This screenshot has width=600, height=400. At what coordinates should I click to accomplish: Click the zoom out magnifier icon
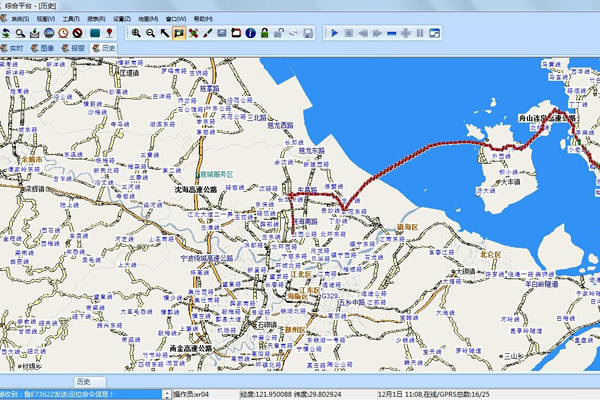click(x=150, y=33)
